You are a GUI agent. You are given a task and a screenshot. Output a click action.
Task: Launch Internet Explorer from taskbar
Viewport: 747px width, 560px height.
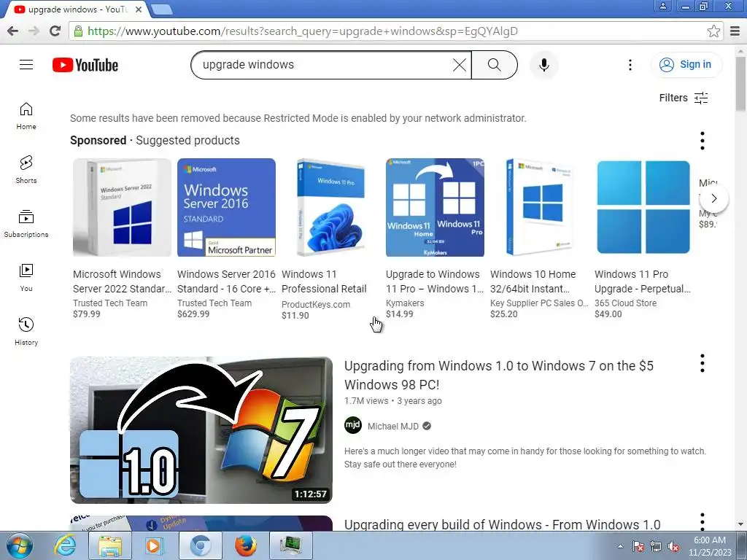[65, 545]
